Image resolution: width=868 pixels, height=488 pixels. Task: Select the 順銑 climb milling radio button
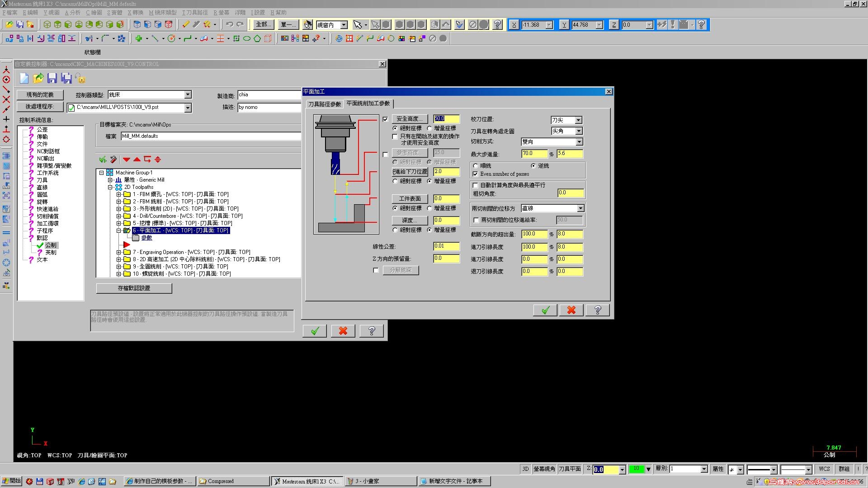click(476, 166)
